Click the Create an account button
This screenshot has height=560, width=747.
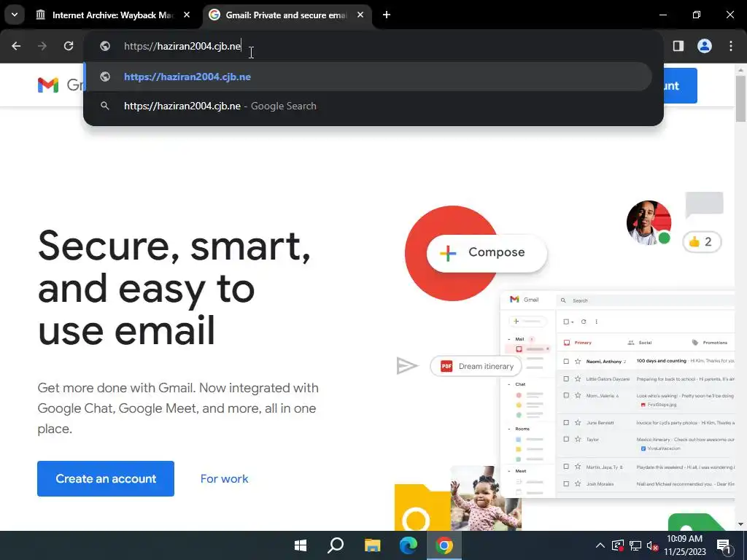[106, 478]
